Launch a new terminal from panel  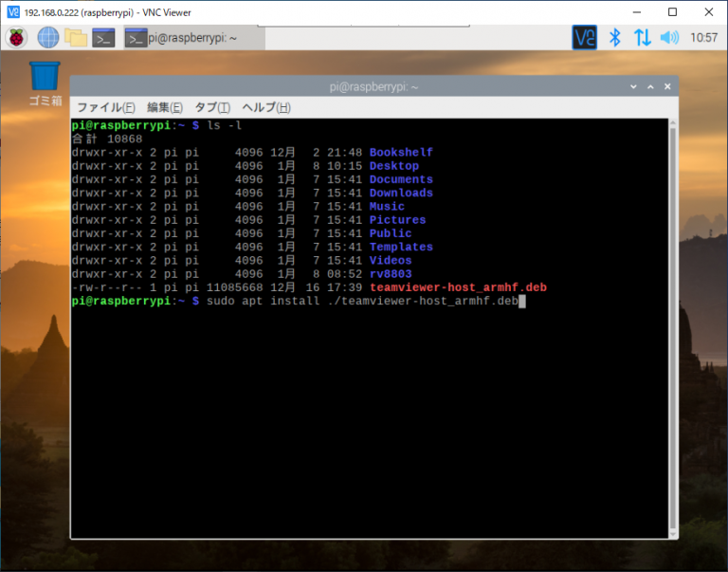click(103, 38)
